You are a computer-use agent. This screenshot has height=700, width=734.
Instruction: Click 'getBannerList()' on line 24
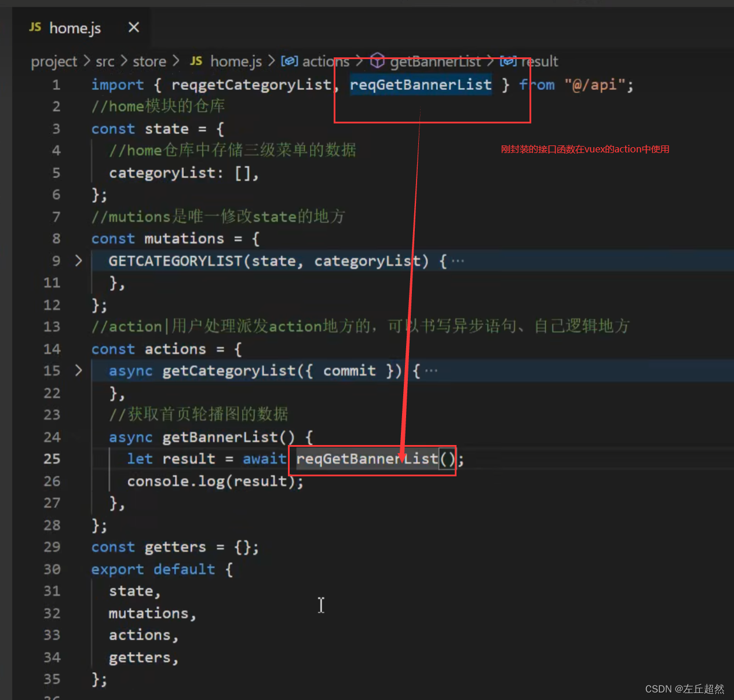point(229,437)
